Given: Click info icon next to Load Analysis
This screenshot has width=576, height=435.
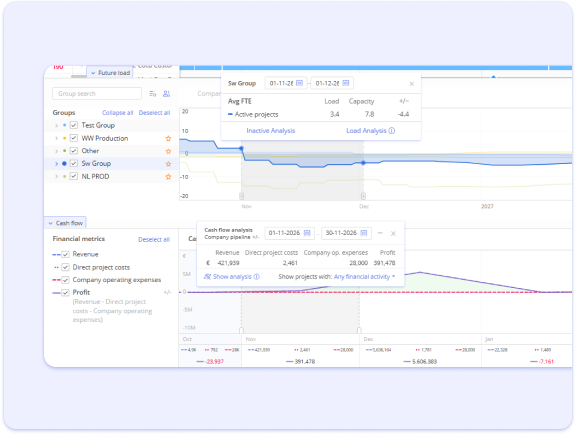Looking at the screenshot, I should click(392, 131).
